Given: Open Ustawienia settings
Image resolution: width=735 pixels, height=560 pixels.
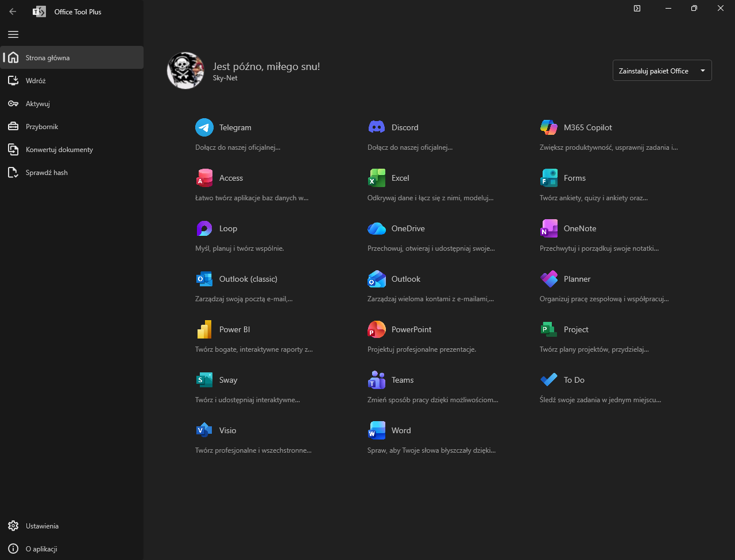Looking at the screenshot, I should coord(72,526).
